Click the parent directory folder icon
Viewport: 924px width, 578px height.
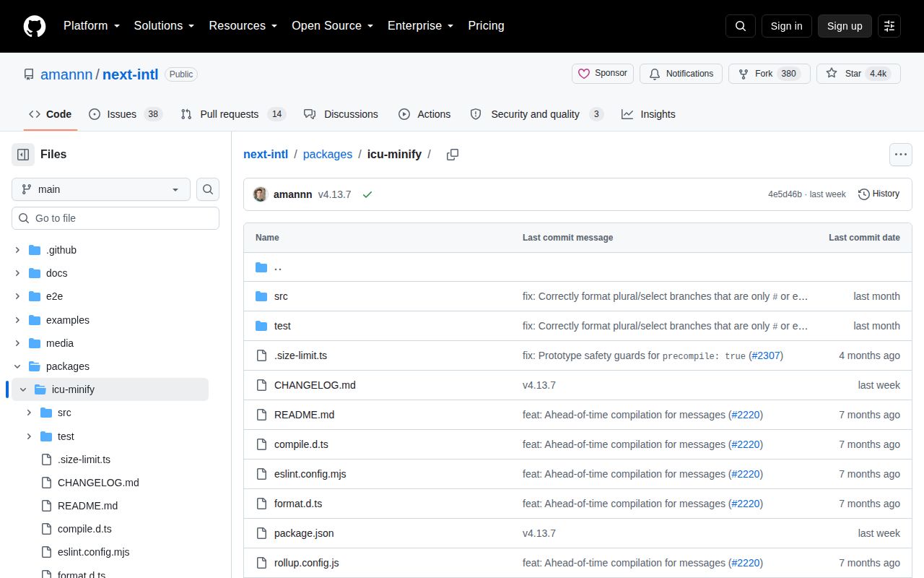(x=261, y=267)
